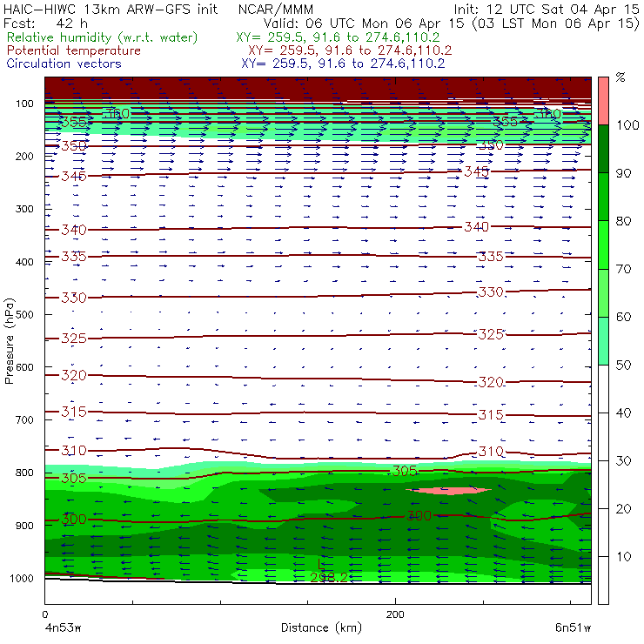Click the right '330' isentrope contour label

(491, 292)
